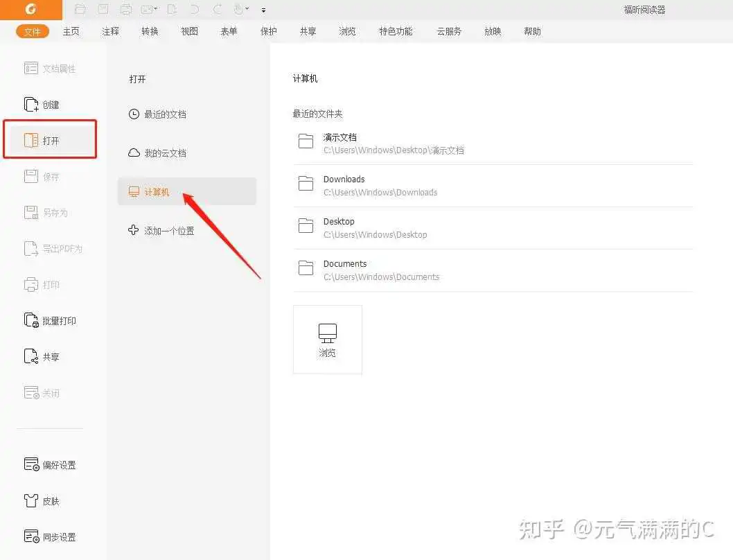The width and height of the screenshot is (733, 560).
Task: Select 计算机 label in open list
Action: pyautogui.click(x=157, y=192)
